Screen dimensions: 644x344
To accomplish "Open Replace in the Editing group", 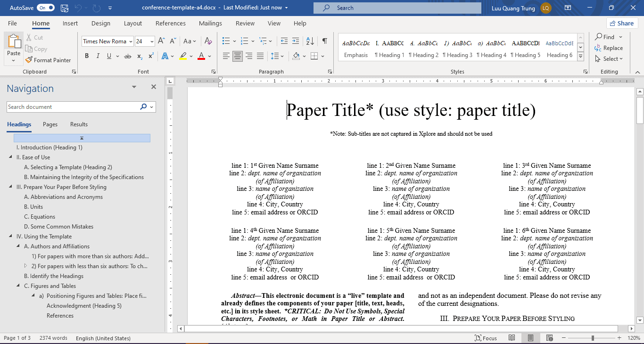I will [x=610, y=48].
